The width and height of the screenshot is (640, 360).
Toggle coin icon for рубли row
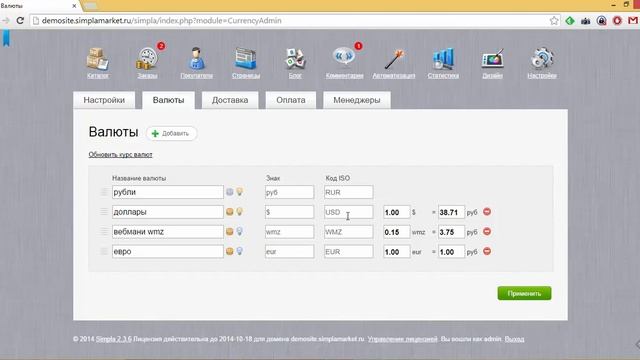[x=230, y=192]
